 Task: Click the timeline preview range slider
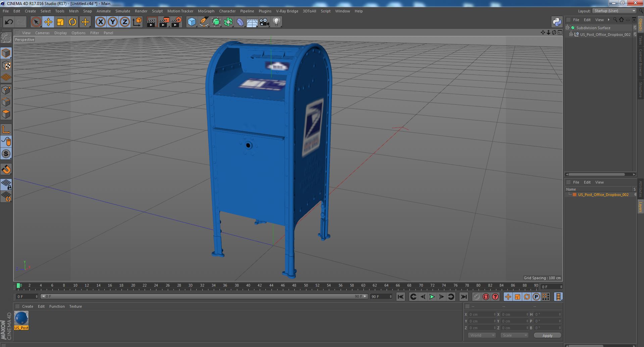tap(204, 297)
